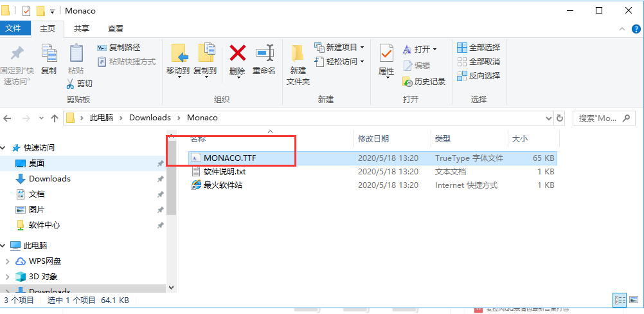Expand the WPS网盘 tree node
644x314 pixels.
click(7, 261)
